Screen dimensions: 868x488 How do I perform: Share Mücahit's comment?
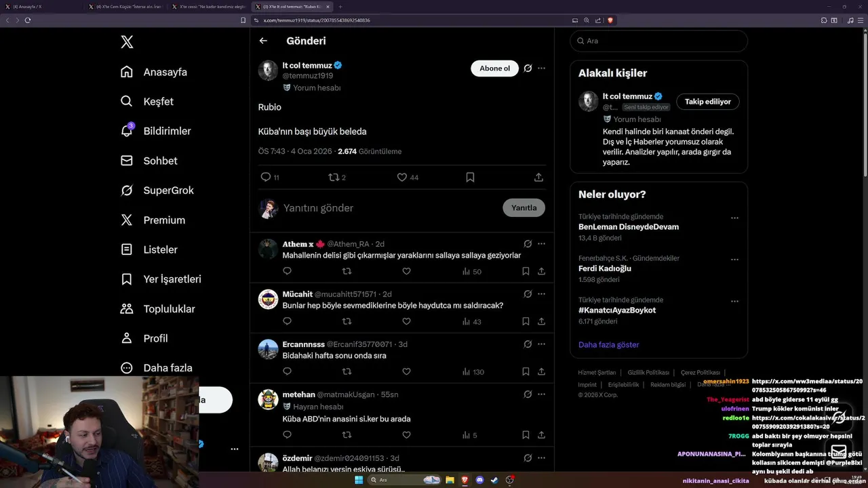click(541, 321)
